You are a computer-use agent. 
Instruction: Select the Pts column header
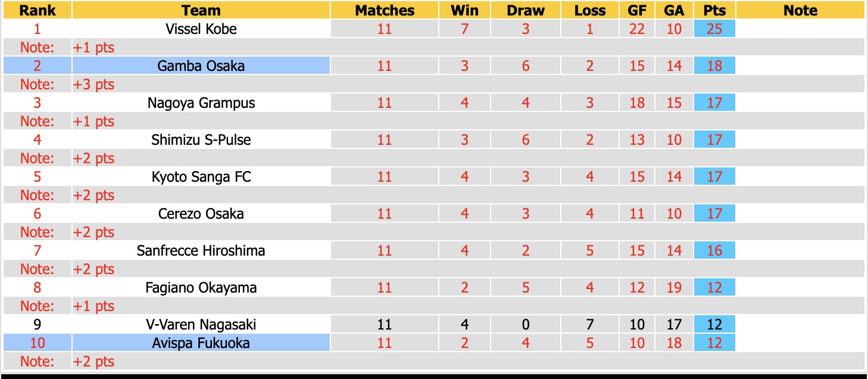(714, 10)
